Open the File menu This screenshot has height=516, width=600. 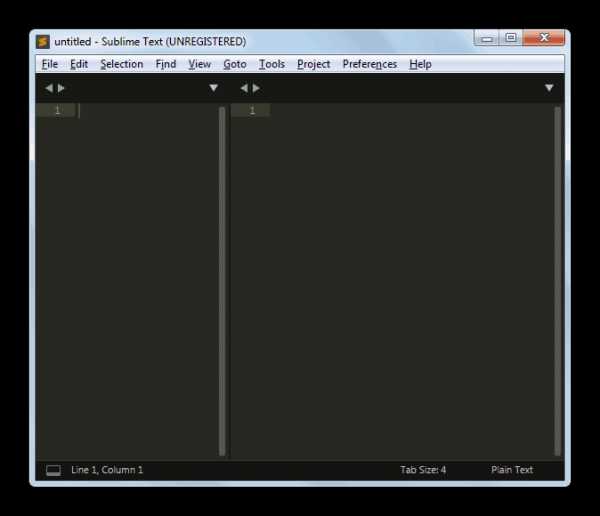click(x=50, y=64)
